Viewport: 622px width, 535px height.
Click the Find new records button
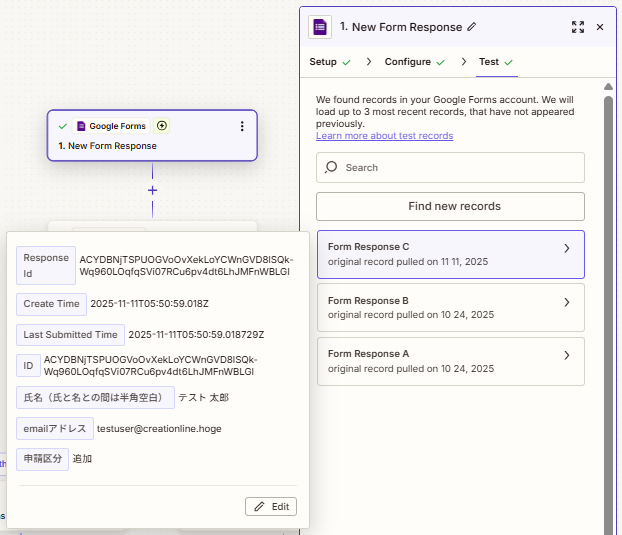point(450,206)
